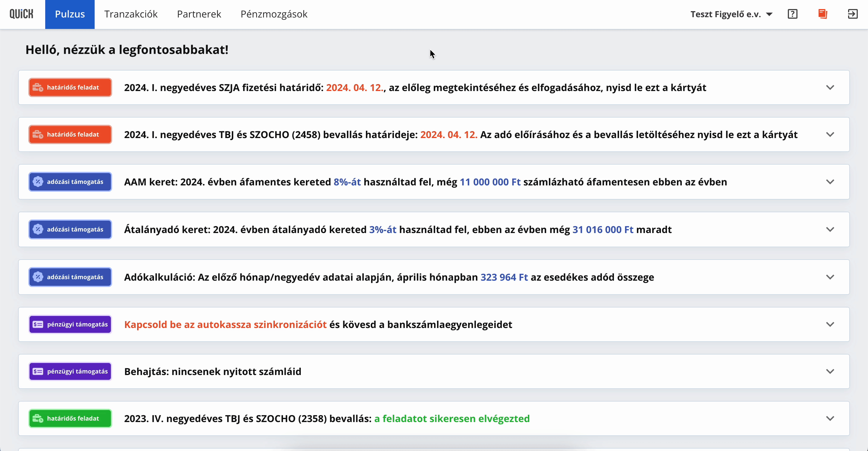868x451 pixels.
Task: Expand the AAM keret card
Action: (830, 182)
